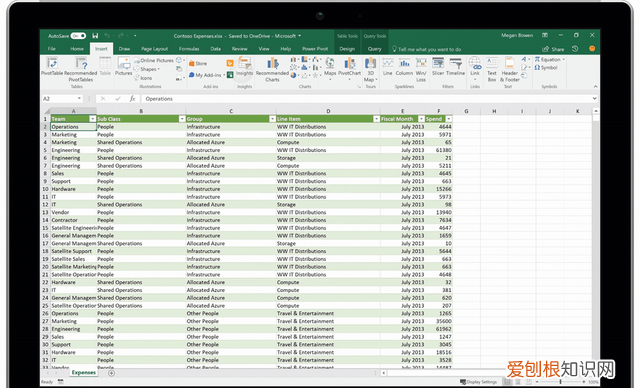Screen dimensions: 640x388
Task: Select column header D
Action: pyautogui.click(x=328, y=111)
